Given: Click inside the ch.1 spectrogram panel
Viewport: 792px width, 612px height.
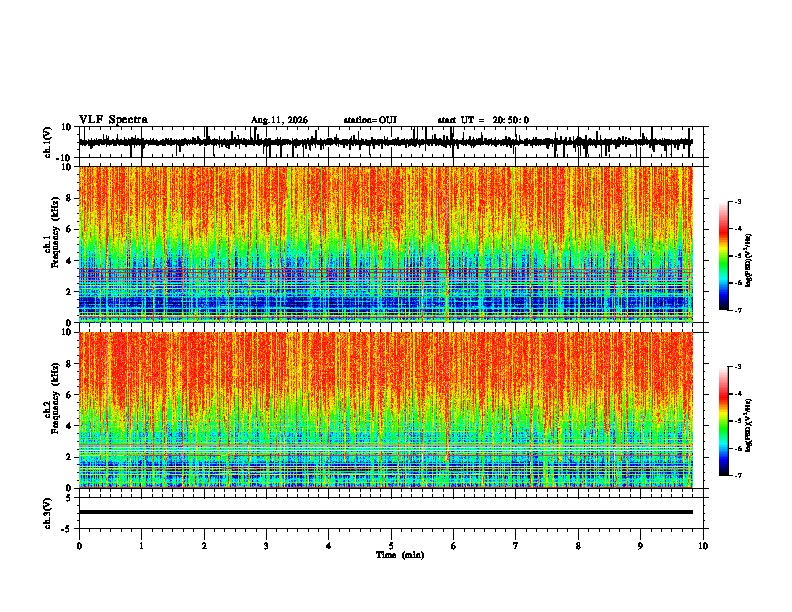Looking at the screenshot, I should (385, 244).
